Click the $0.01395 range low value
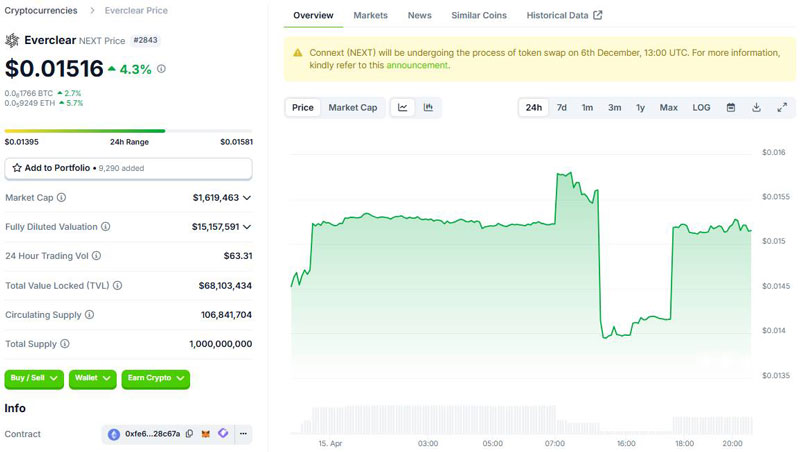Image resolution: width=800 pixels, height=452 pixels. (21, 142)
